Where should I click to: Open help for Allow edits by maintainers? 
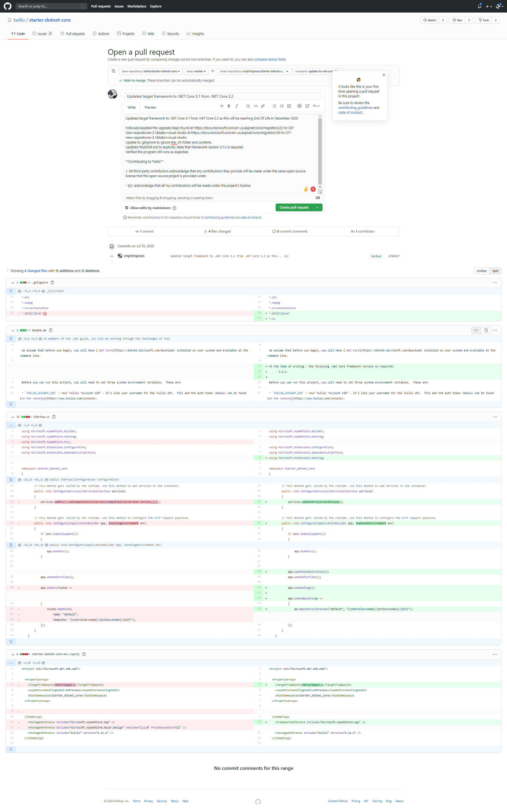point(174,208)
